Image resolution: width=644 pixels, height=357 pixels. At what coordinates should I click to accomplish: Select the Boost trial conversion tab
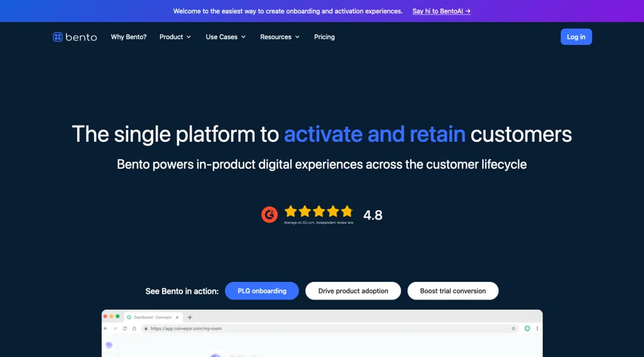click(x=453, y=291)
